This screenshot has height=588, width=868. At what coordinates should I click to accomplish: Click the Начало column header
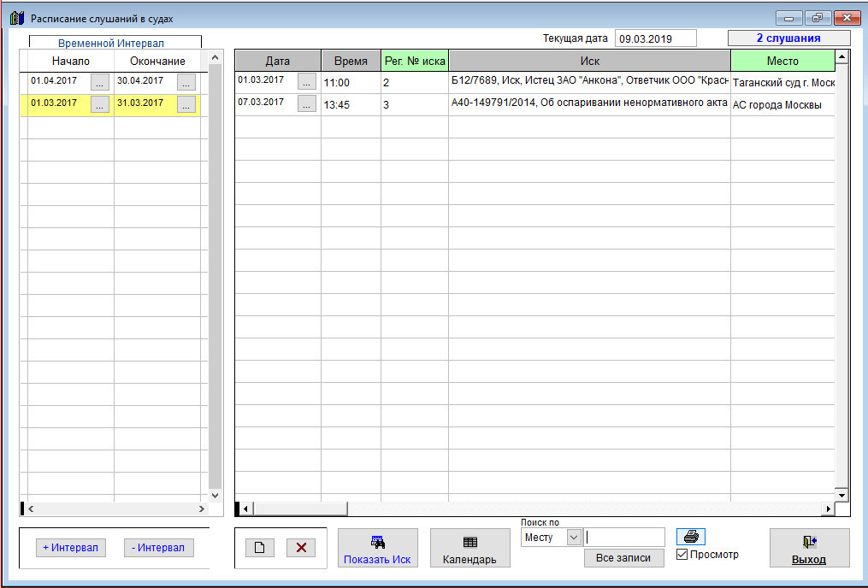point(71,61)
